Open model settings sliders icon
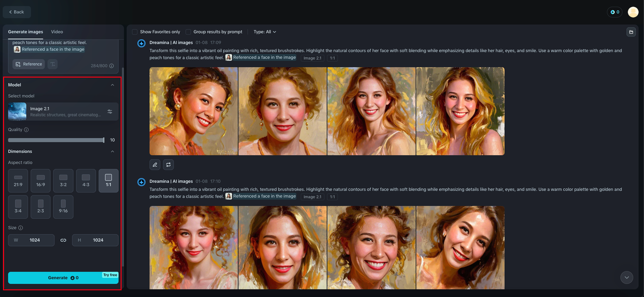 click(110, 112)
